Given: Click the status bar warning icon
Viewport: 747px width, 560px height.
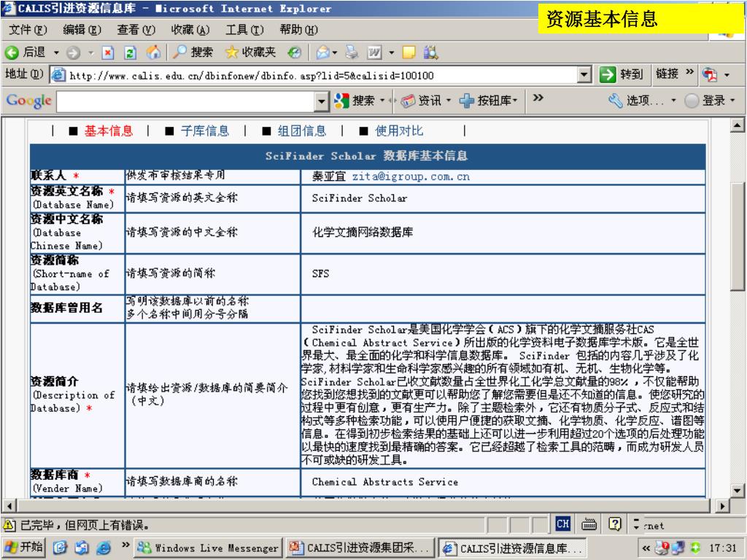Looking at the screenshot, I should click(x=9, y=525).
